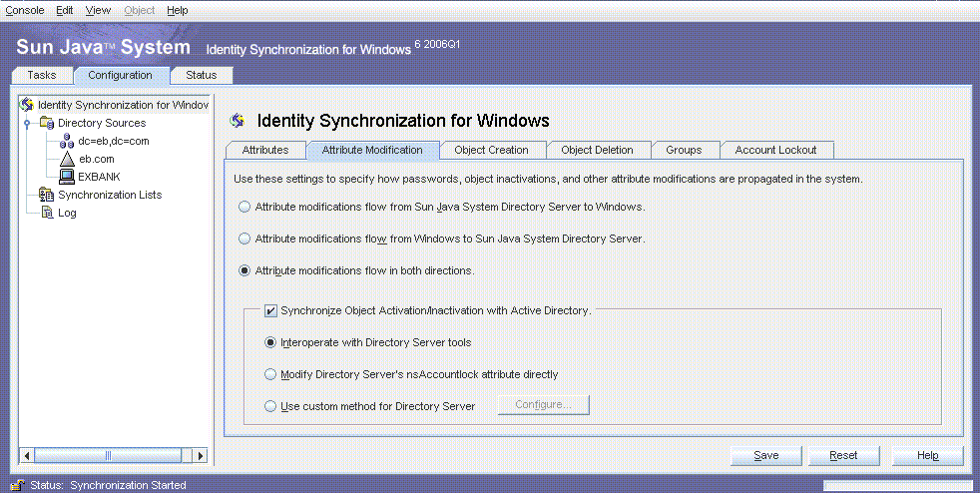The height and width of the screenshot is (493, 980).
Task: Click the tree panel scroll right arrow
Action: [x=200, y=455]
